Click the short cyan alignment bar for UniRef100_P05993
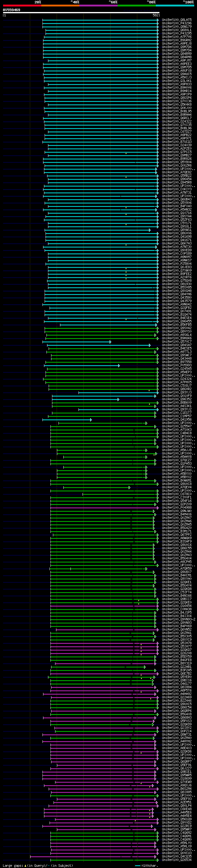 click(x=82, y=365)
